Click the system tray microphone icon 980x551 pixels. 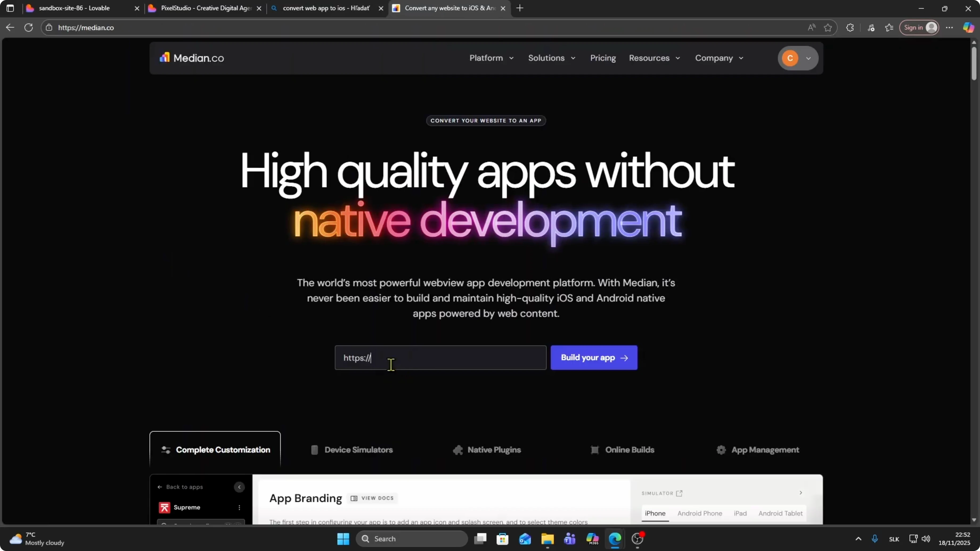pos(875,538)
